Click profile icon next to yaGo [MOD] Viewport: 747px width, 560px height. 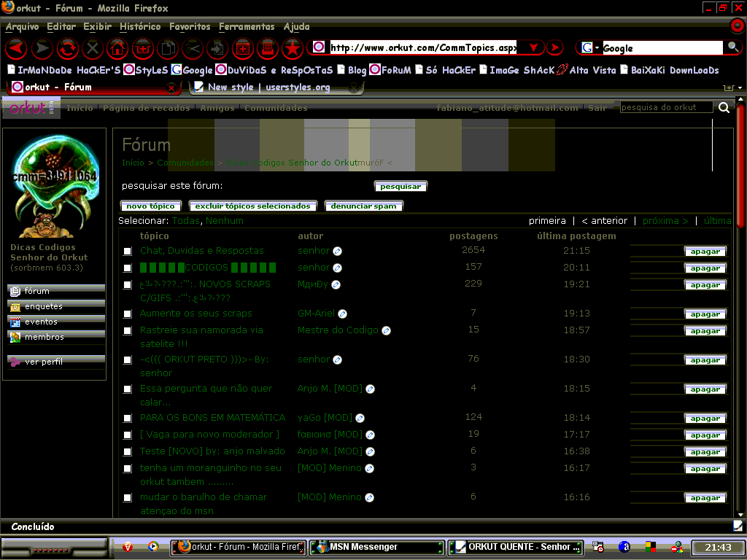pyautogui.click(x=360, y=418)
